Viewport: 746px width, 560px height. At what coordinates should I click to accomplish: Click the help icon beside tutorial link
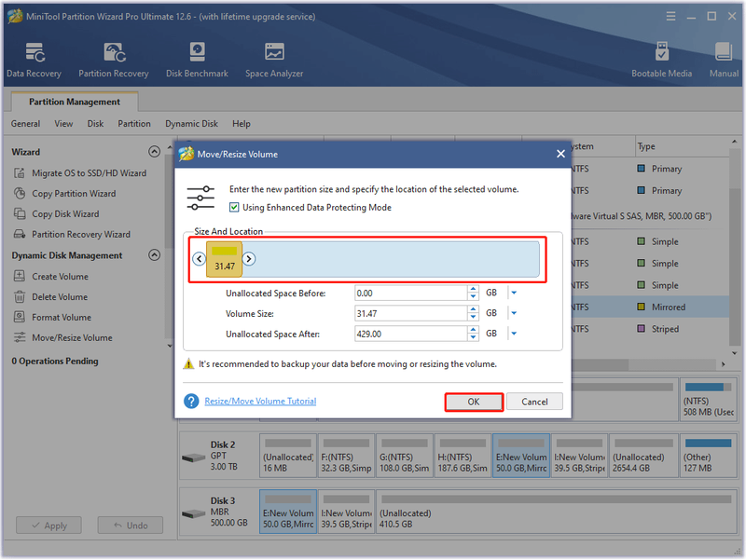point(191,402)
